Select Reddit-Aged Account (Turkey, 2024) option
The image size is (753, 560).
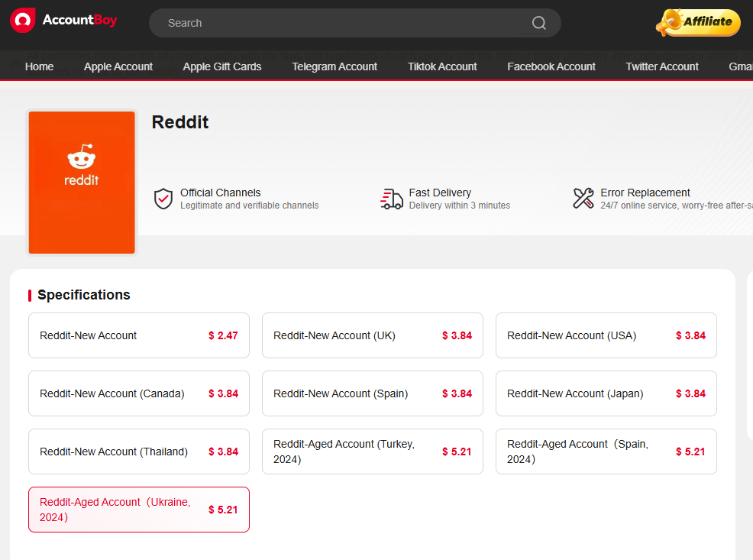[372, 452]
